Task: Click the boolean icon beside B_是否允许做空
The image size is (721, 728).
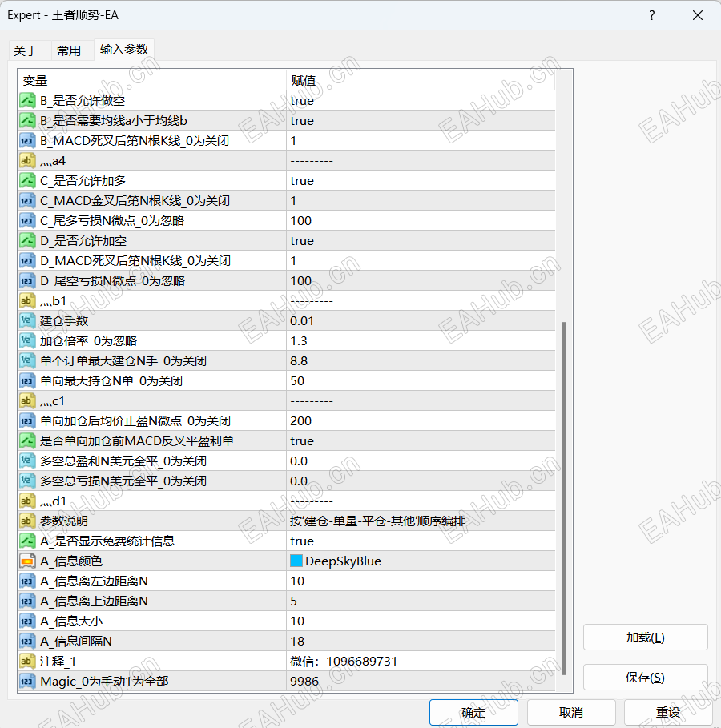Action: pyautogui.click(x=27, y=100)
